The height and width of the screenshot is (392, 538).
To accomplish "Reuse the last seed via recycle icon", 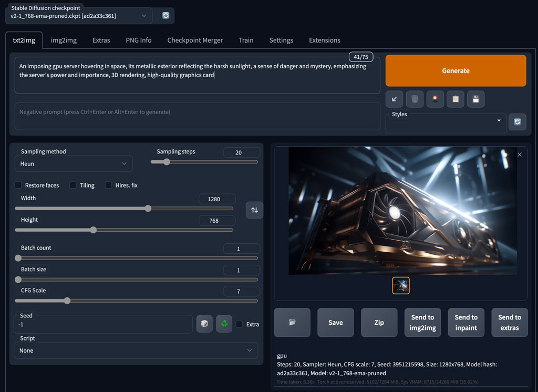I will [x=224, y=324].
